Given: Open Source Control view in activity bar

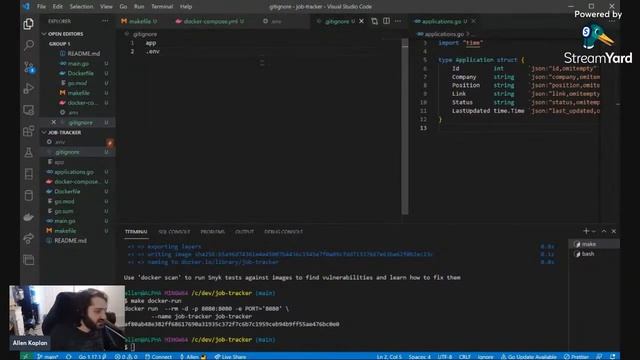Looking at the screenshot, I should click(29, 67).
